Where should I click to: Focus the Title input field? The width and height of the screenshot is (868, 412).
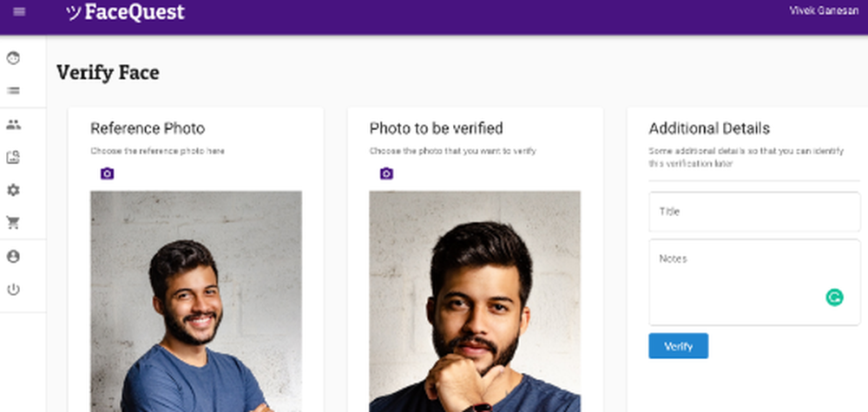point(753,212)
